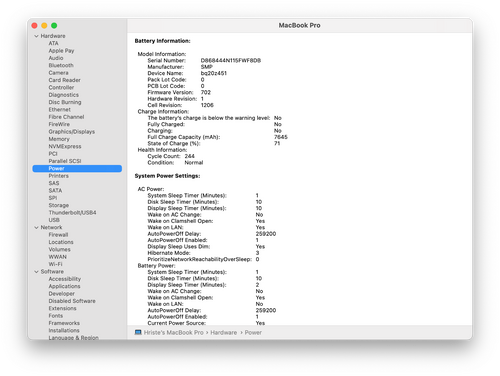Click the MacBook icon in path bar
The width and height of the screenshot is (500, 376).
tap(138, 332)
